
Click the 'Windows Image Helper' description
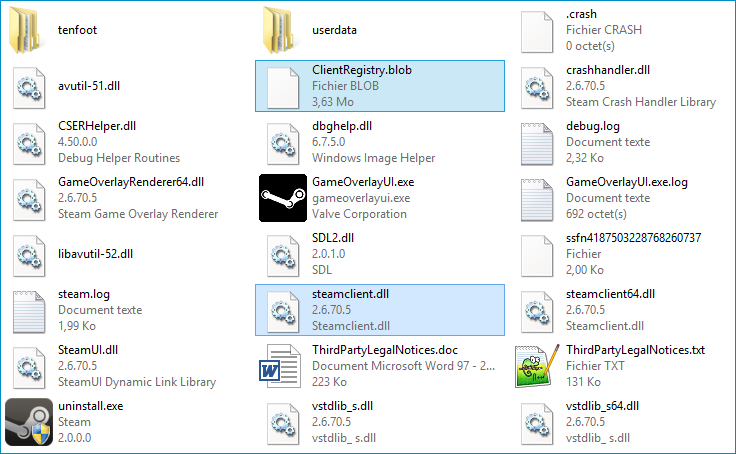[373, 158]
